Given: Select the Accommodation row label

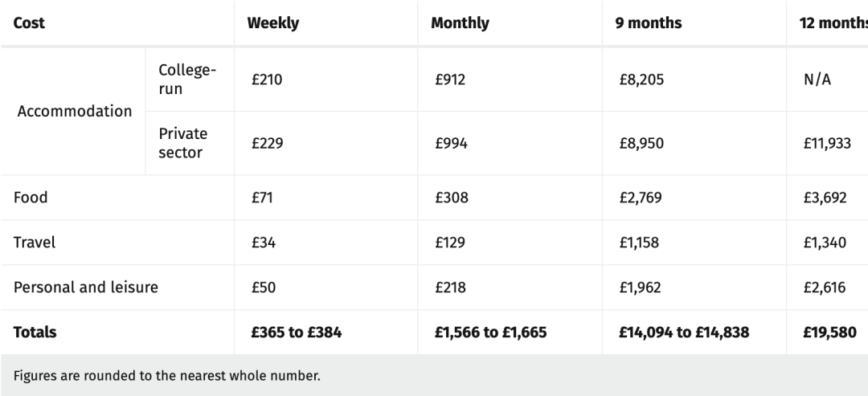Looking at the screenshot, I should coord(75,111).
